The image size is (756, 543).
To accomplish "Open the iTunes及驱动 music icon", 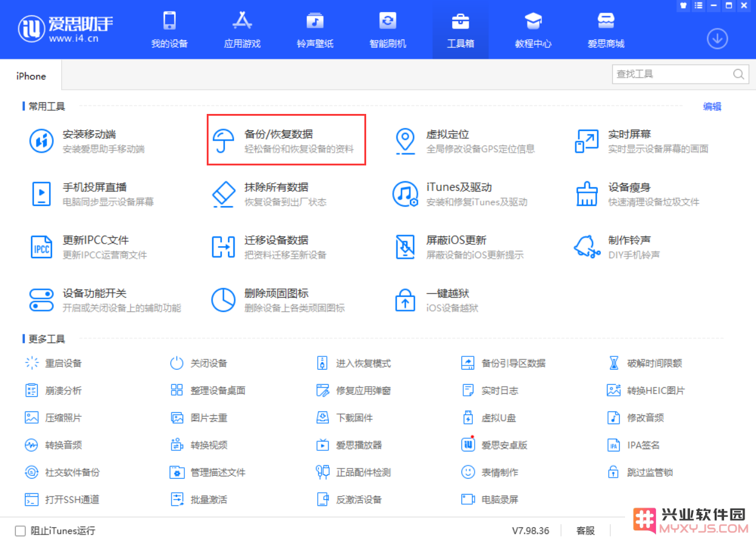I will 405,194.
